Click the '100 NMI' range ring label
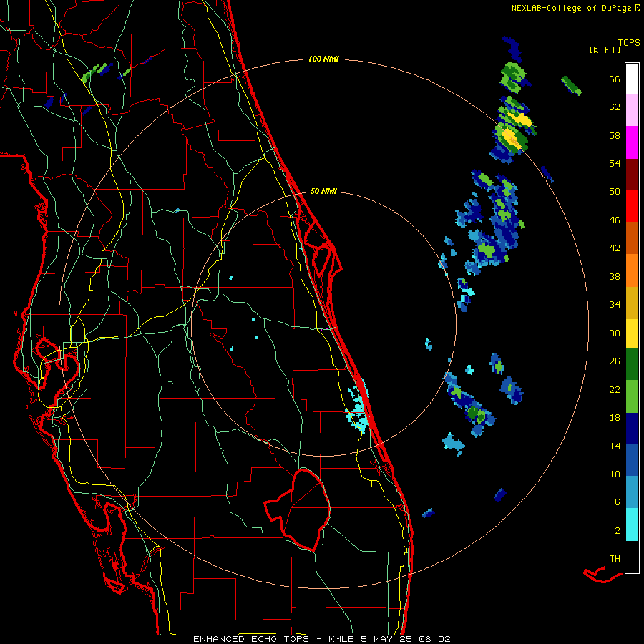This screenshot has height=644, width=644. pos(323,59)
